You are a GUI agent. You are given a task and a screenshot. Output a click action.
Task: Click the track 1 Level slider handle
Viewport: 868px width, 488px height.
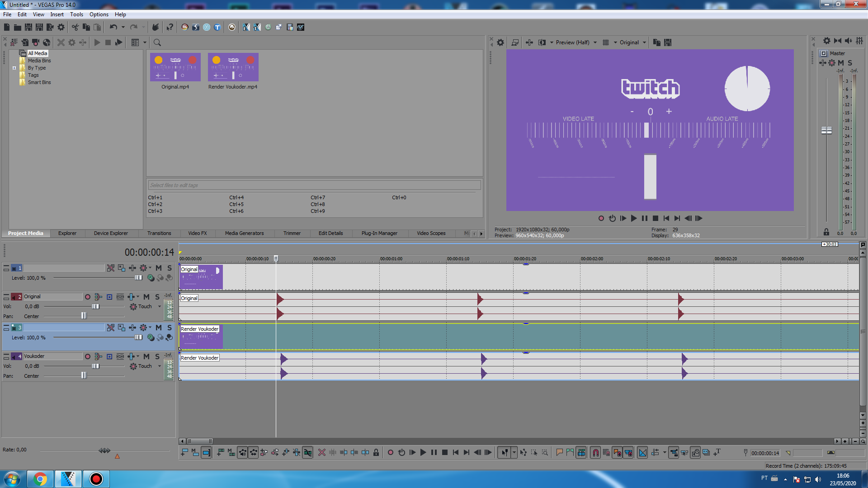[x=139, y=278]
